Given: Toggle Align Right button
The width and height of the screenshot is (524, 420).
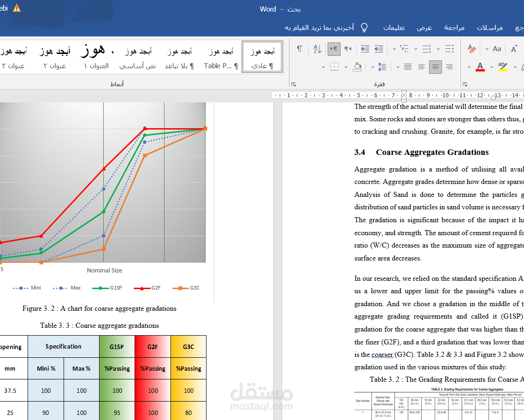Looking at the screenshot, I should click(x=449, y=67).
